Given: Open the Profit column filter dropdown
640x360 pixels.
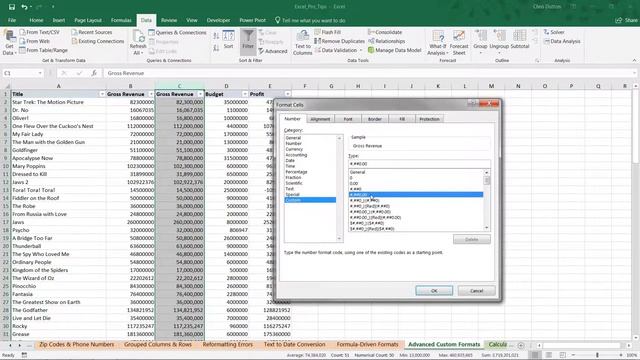Looking at the screenshot, I should (x=287, y=94).
